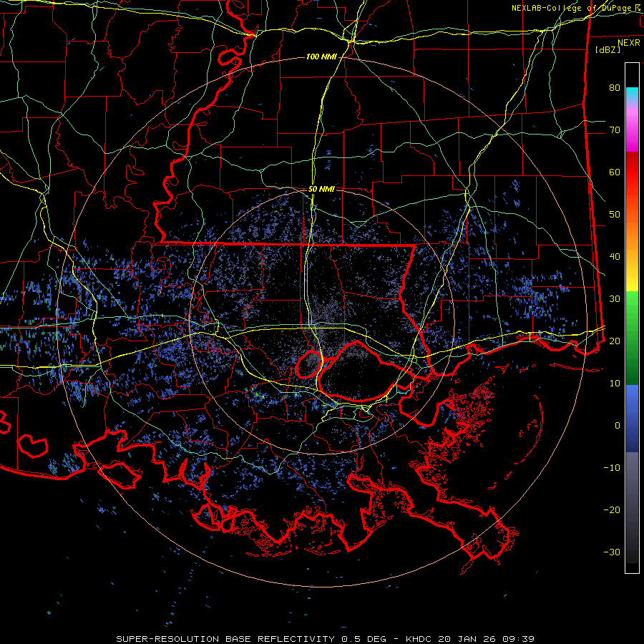The width and height of the screenshot is (644, 644).
Task: Click the -30 value on the dBZ scale
Action: tap(612, 552)
